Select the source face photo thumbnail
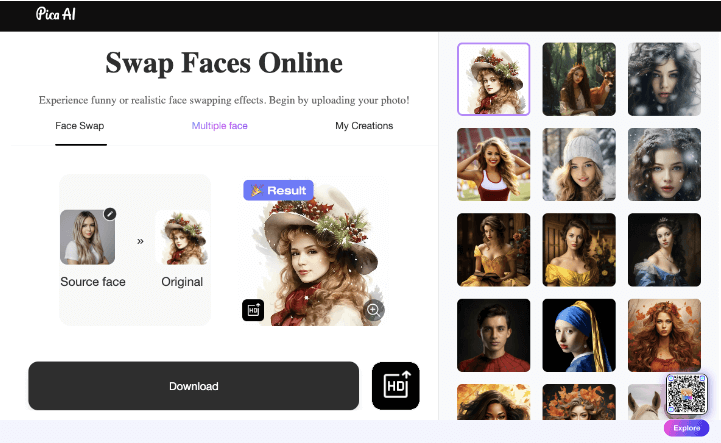 pyautogui.click(x=87, y=237)
